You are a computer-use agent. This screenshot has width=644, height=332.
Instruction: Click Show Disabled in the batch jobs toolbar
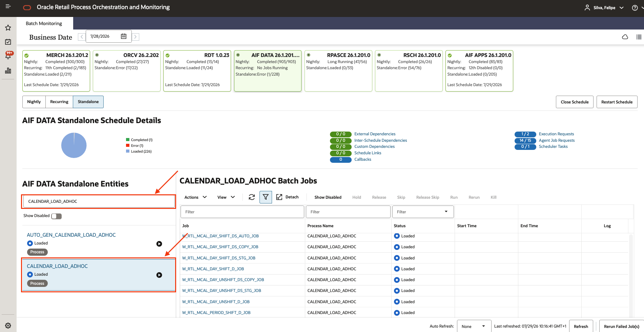pyautogui.click(x=328, y=197)
